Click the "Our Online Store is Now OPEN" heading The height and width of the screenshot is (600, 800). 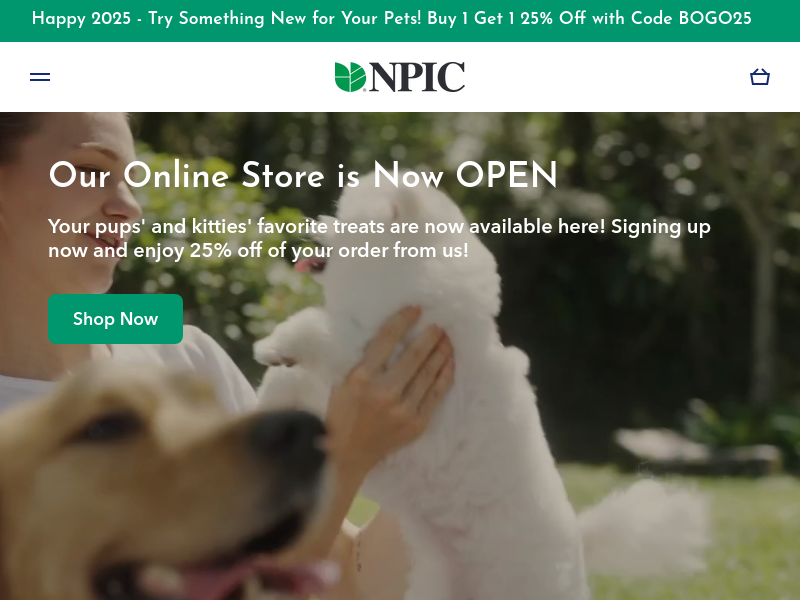tap(303, 175)
